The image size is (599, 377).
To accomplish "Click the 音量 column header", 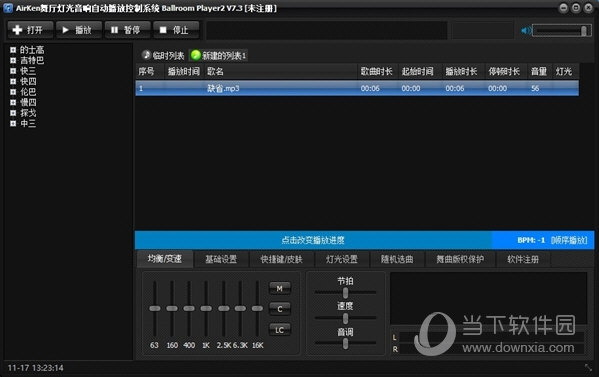I will coord(539,71).
